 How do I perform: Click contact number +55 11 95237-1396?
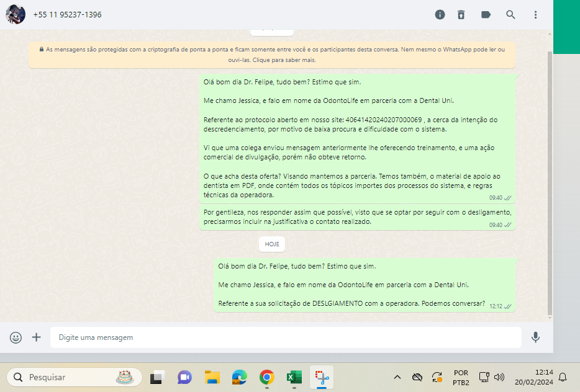[67, 15]
